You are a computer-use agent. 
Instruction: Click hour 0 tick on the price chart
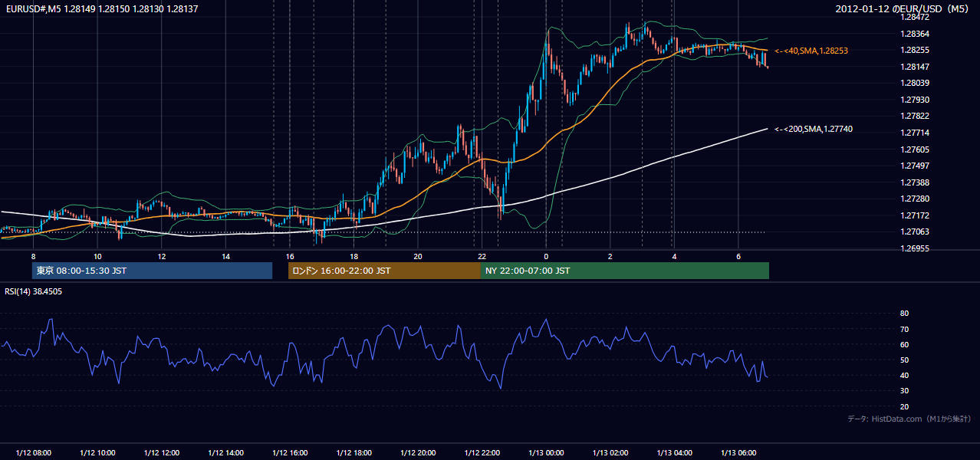(546, 256)
